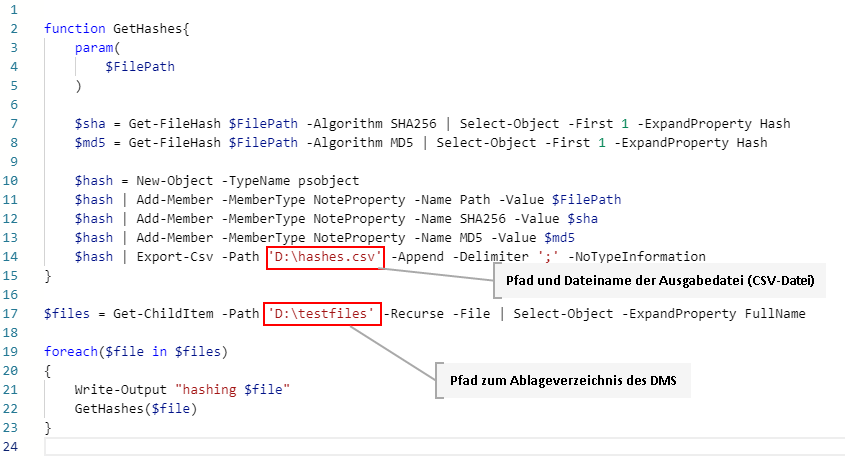This screenshot has width=845, height=460.
Task: Click 'Select-Object' on line 7
Action: point(509,124)
